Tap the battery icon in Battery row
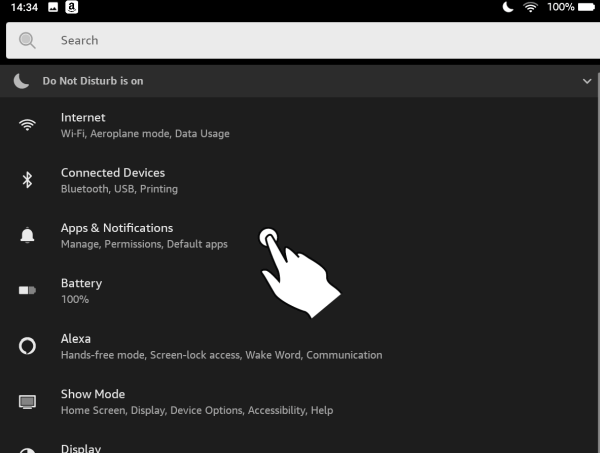600x453 pixels. point(27,290)
